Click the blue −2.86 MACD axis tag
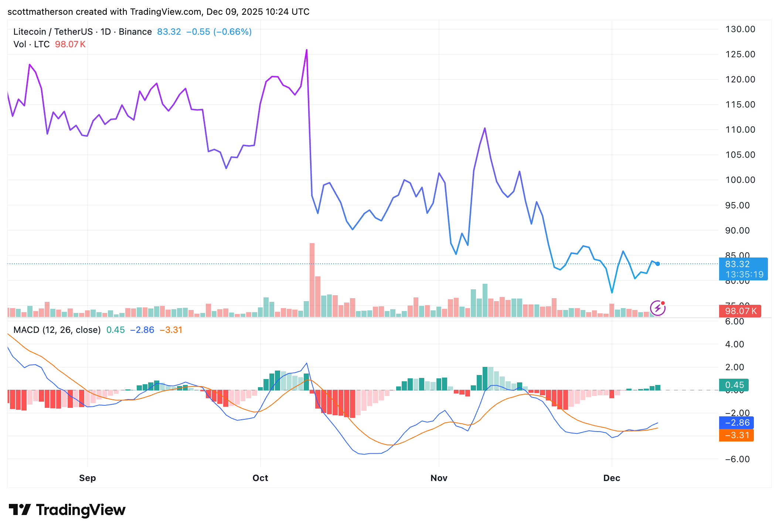 [736, 423]
